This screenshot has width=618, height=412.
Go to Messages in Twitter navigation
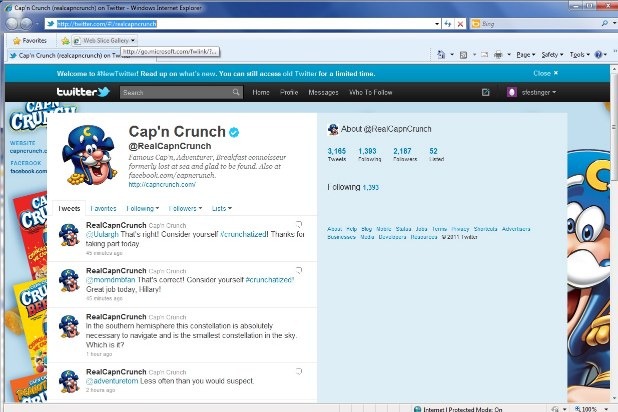[x=323, y=92]
